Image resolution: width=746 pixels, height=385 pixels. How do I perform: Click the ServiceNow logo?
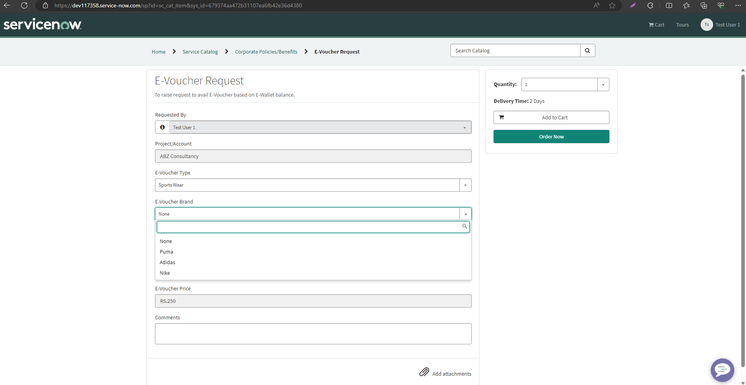[x=42, y=25]
